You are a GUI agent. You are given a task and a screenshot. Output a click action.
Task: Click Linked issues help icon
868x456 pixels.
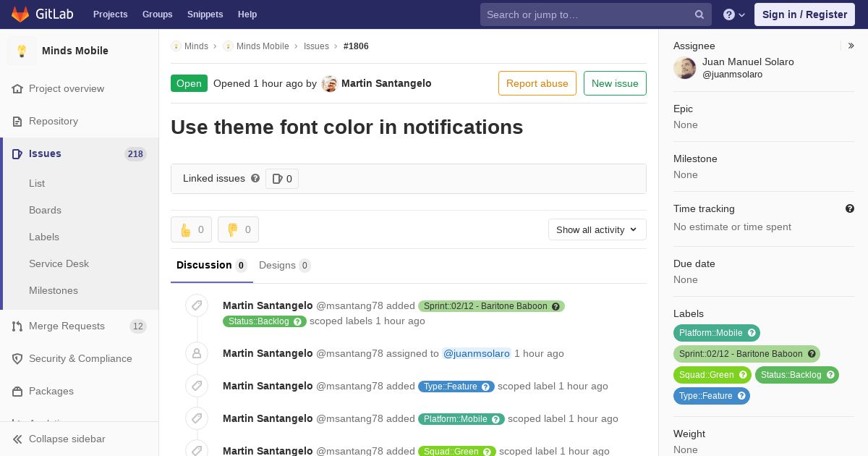[255, 178]
